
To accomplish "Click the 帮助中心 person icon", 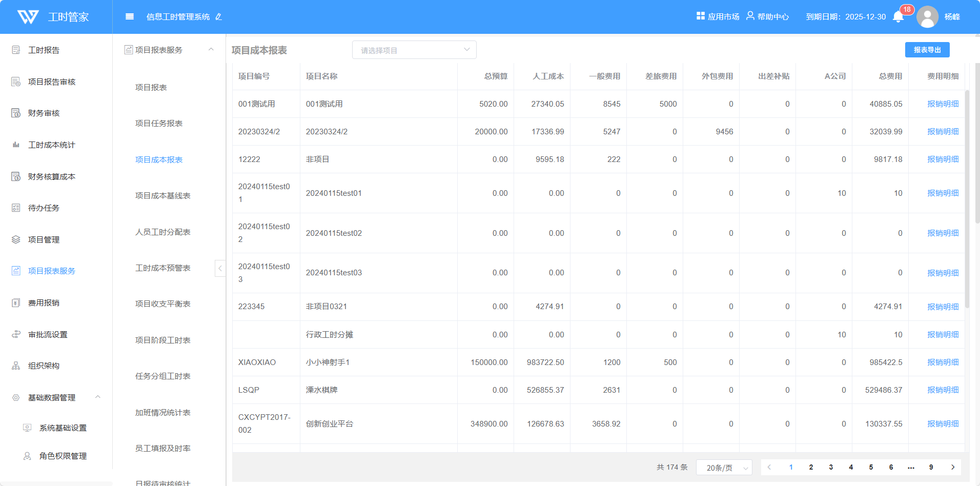I will point(750,16).
